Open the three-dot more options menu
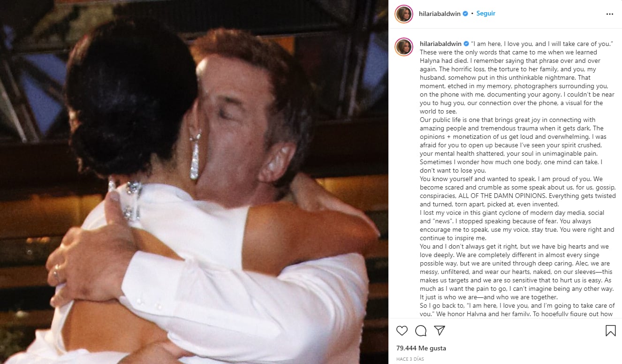Screen dimensions: 622x364 click(609, 14)
